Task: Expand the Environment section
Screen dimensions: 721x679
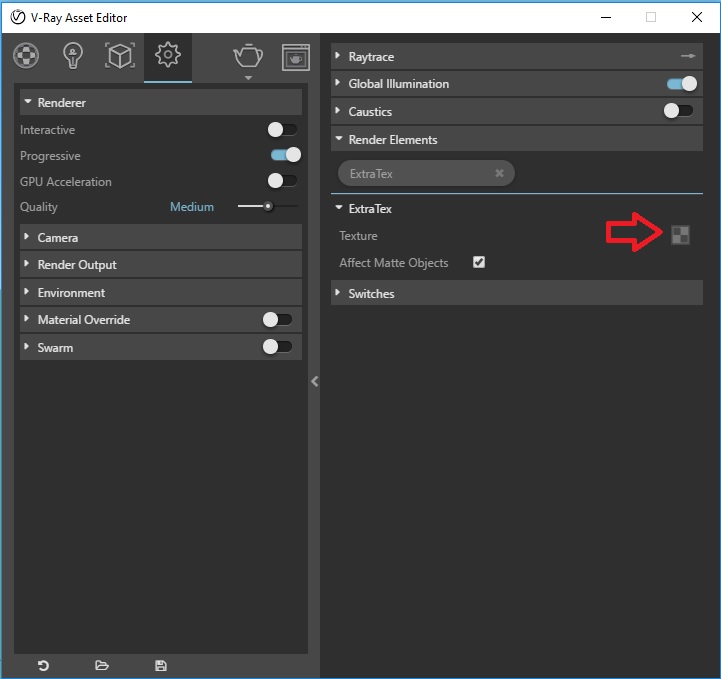Action: (x=161, y=292)
